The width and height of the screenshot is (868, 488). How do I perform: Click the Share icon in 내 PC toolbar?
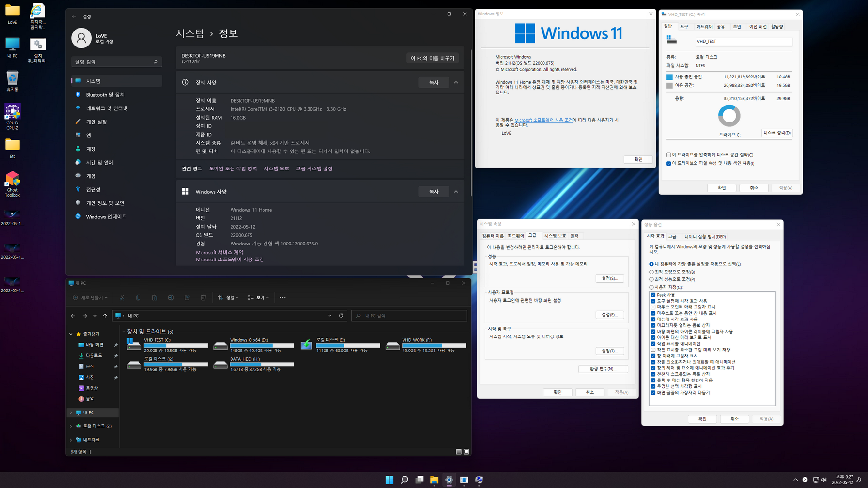pyautogui.click(x=187, y=298)
